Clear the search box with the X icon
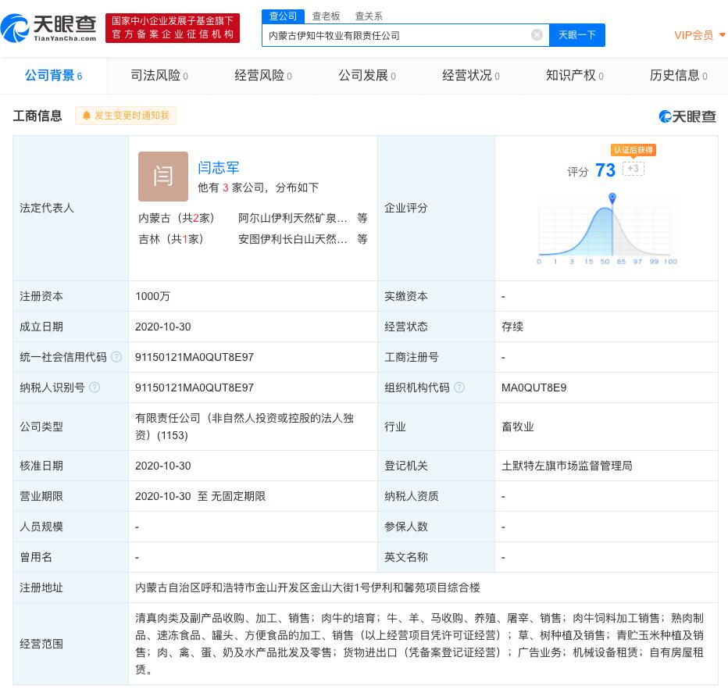This screenshot has width=728, height=700. [x=537, y=35]
